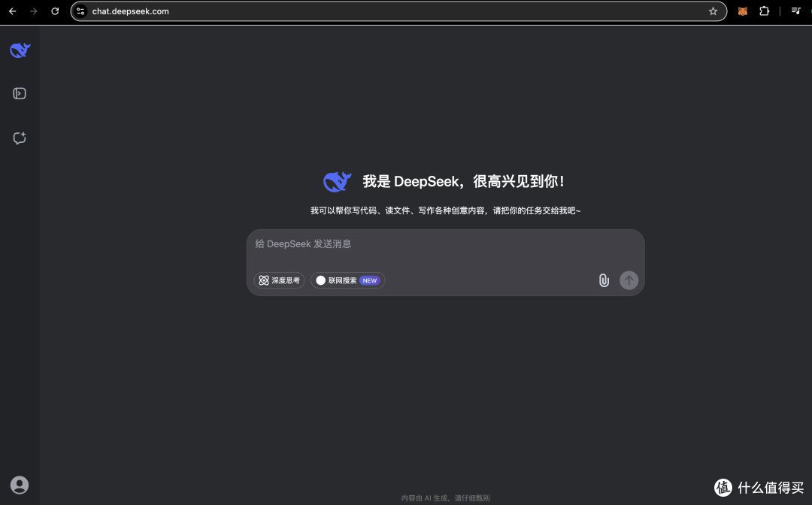Click the 给 DeepSeek 发送消息 input field
Image resolution: width=812 pixels, height=505 pixels.
point(445,244)
